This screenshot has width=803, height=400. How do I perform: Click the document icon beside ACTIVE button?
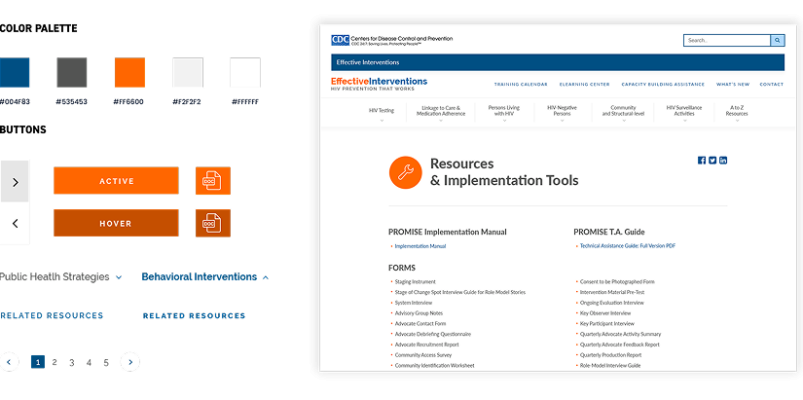tap(212, 181)
